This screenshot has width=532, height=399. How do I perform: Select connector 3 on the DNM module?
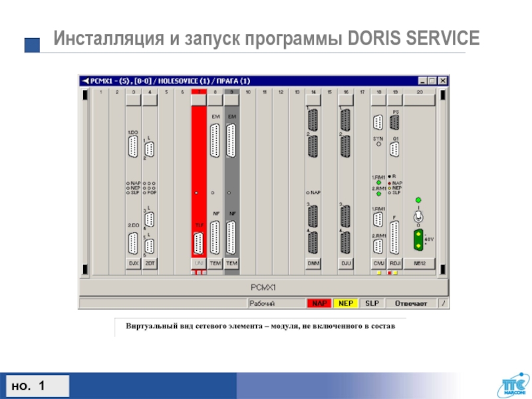point(313,216)
